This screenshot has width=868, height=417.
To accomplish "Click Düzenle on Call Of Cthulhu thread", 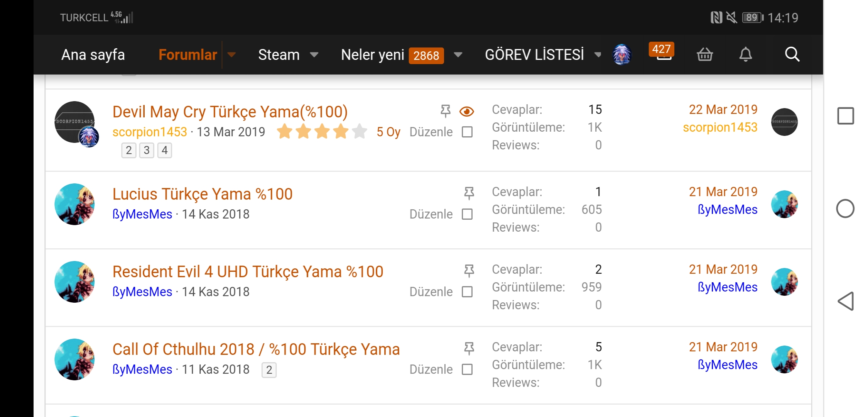I will click(431, 370).
